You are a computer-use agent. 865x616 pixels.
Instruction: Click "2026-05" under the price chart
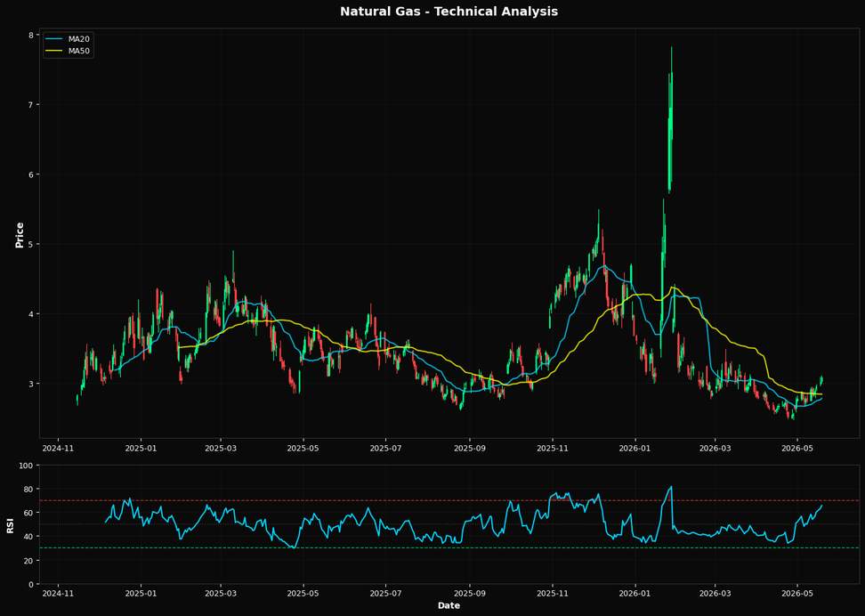coord(797,449)
